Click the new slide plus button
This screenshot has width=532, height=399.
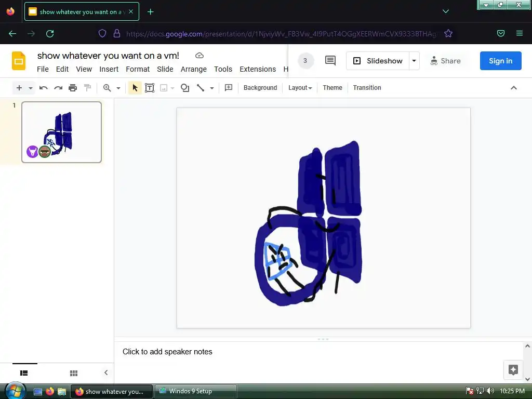click(19, 88)
